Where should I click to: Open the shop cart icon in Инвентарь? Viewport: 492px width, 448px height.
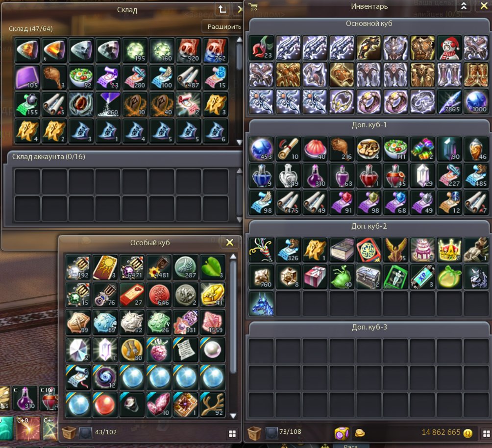[x=253, y=6]
